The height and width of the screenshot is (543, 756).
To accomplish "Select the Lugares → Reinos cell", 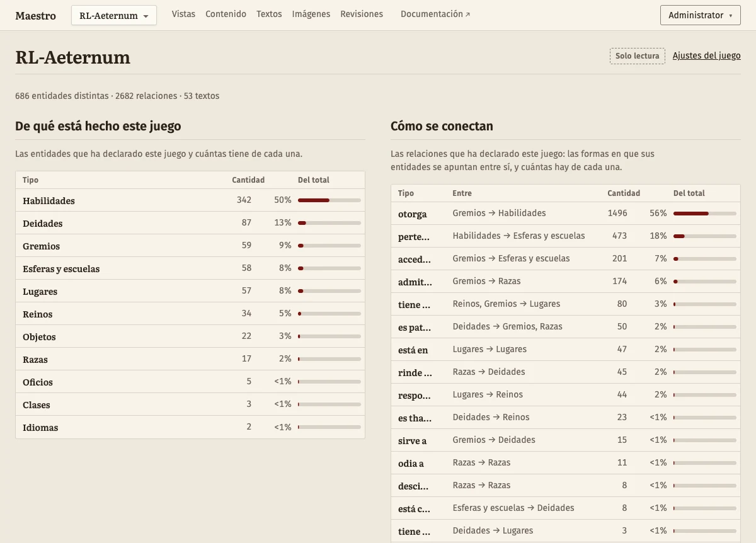I will click(488, 395).
